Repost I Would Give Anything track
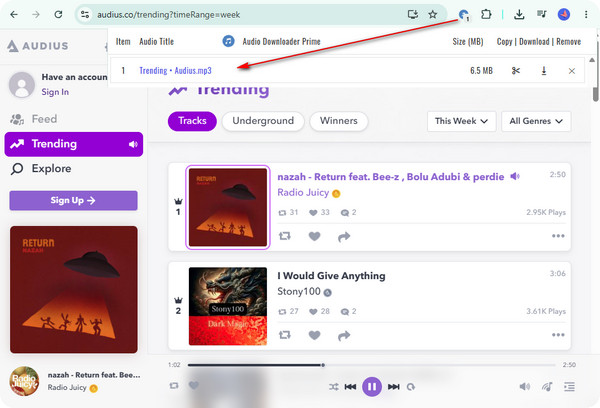 (x=284, y=335)
